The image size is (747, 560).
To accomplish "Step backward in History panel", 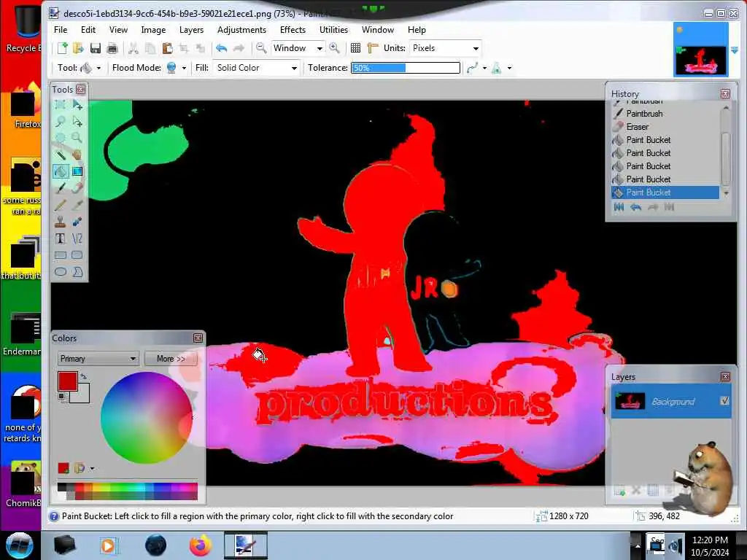I will tap(635, 207).
